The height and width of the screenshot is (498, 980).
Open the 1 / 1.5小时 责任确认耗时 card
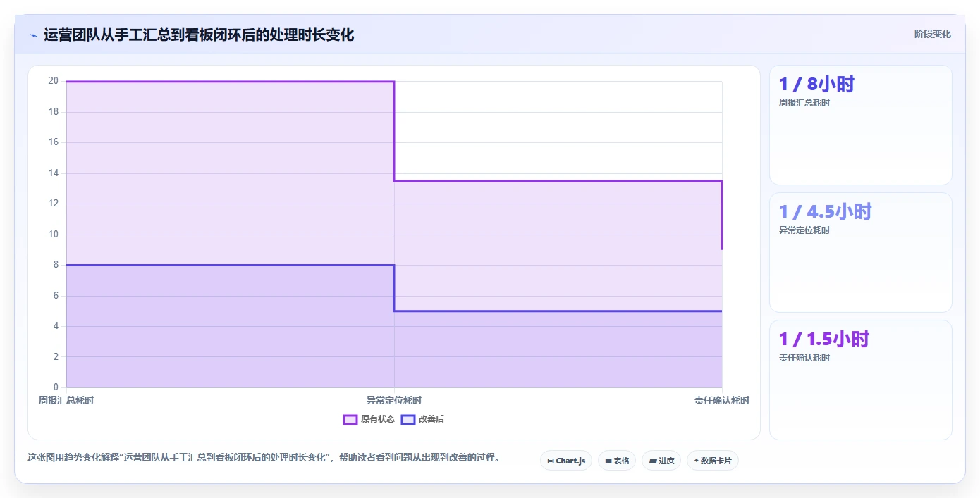point(861,380)
